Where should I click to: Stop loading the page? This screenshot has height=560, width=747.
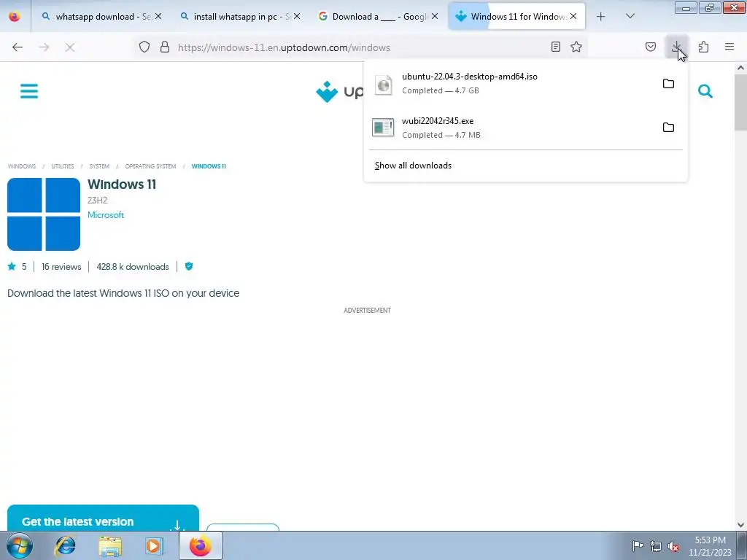tap(69, 47)
